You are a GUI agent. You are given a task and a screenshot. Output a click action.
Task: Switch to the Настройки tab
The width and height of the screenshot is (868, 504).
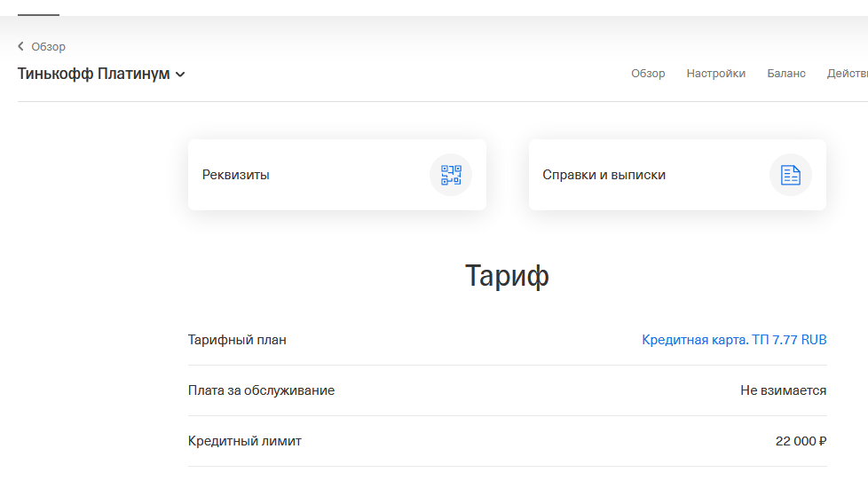pyautogui.click(x=715, y=74)
